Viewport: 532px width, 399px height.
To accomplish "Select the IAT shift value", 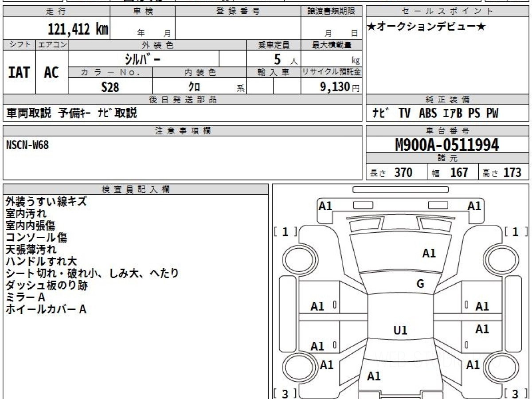I will click(x=19, y=72).
